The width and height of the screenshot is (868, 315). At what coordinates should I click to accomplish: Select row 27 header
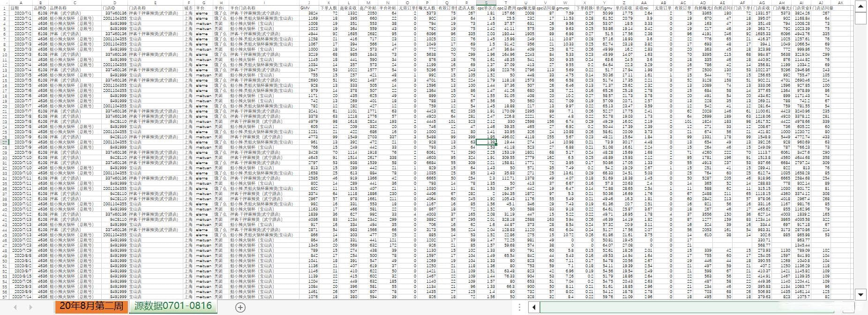coord(4,142)
